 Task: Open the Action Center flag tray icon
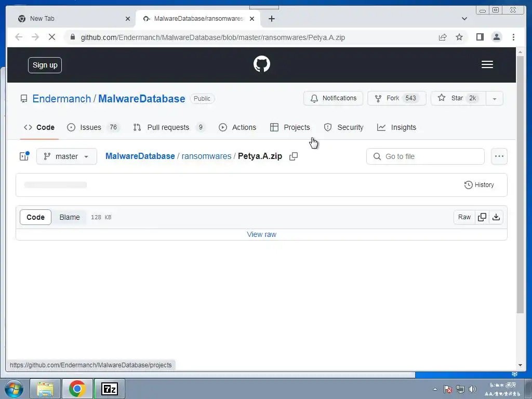448,389
